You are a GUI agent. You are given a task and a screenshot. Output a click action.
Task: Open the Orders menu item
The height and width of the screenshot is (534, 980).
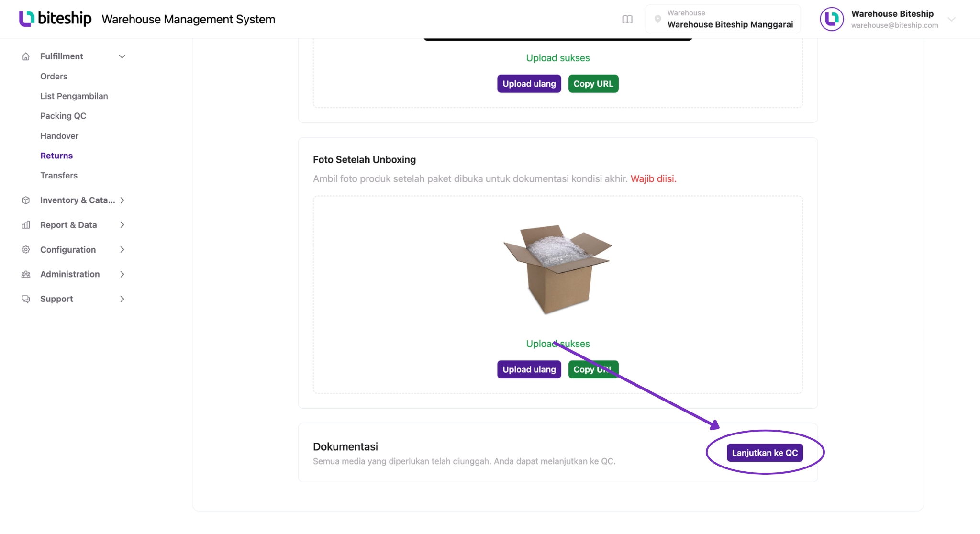54,77
